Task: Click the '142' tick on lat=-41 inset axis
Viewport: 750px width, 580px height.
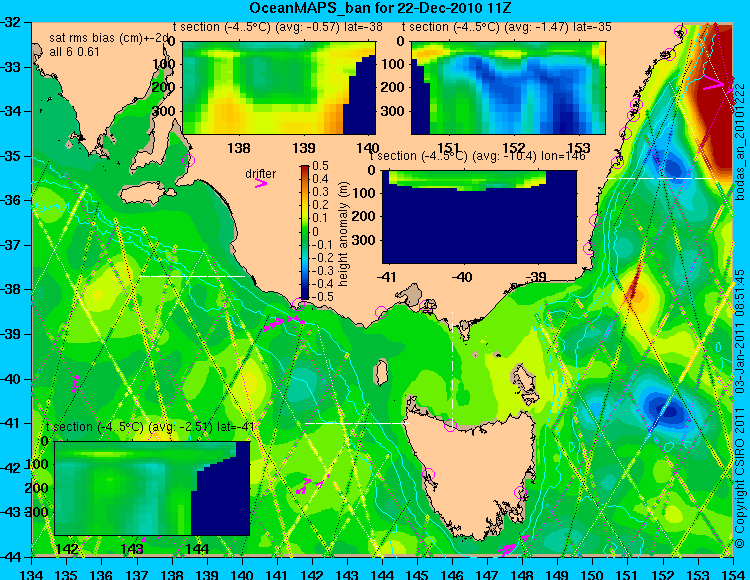Action: pos(67,548)
